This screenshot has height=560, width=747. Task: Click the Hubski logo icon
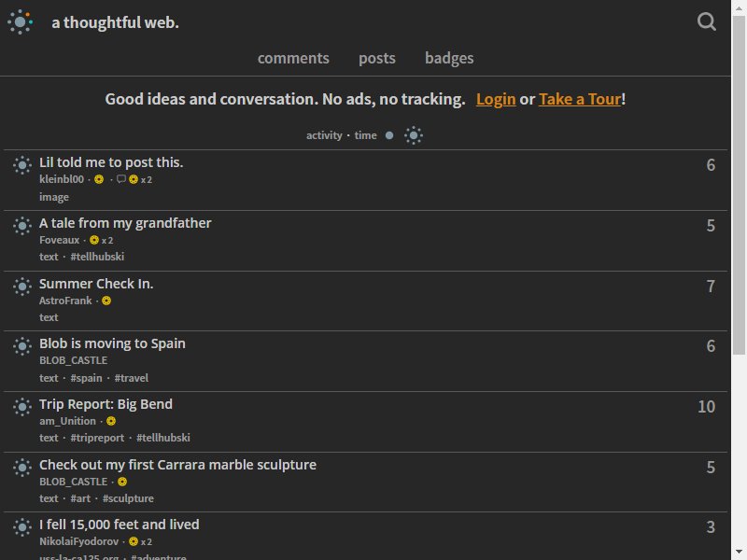20,21
